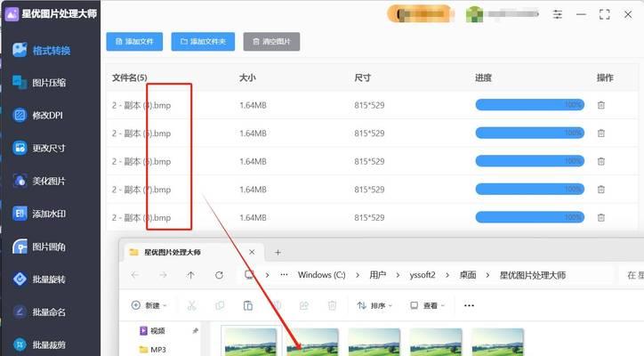Expand chevron after 桌面 breadcrumb

(x=487, y=275)
